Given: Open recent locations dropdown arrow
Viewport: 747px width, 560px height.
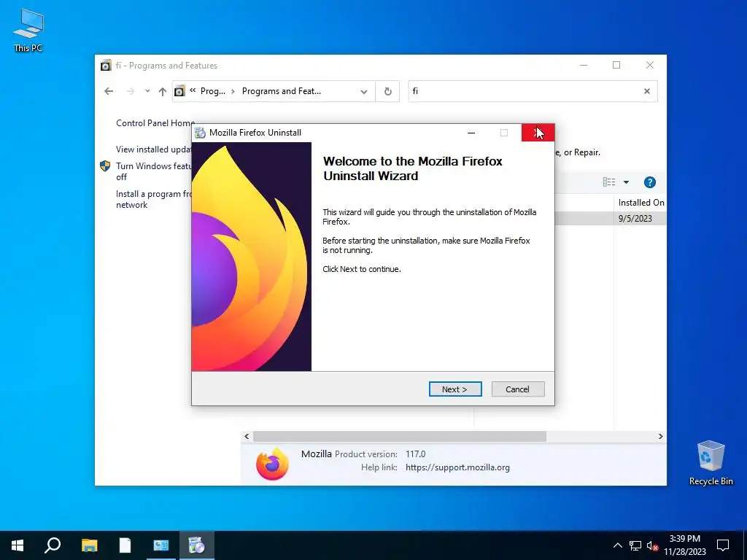Looking at the screenshot, I should tap(147, 91).
